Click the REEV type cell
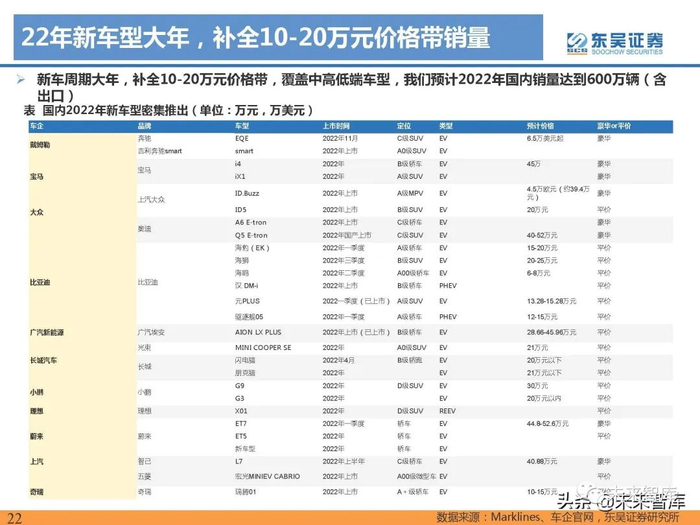The height and width of the screenshot is (525, 700). point(447,411)
